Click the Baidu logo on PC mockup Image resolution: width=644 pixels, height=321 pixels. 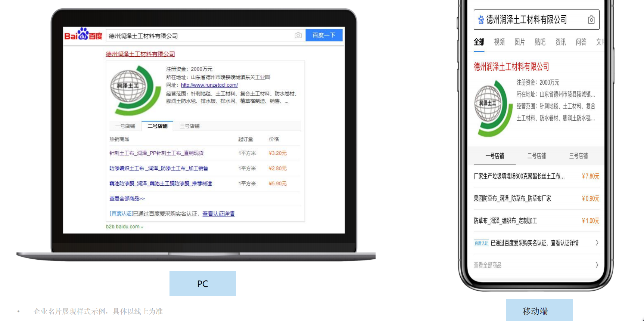[x=83, y=35]
